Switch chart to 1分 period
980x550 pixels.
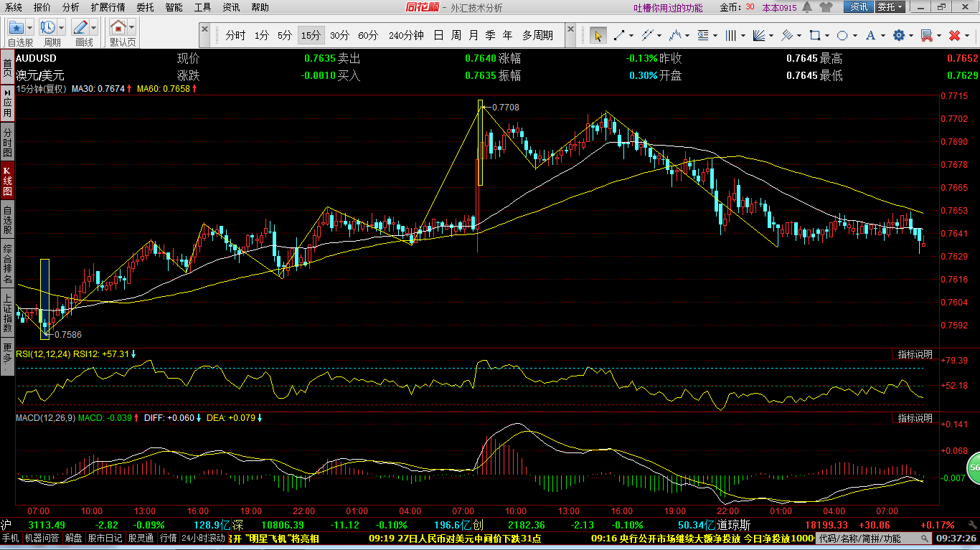point(262,35)
